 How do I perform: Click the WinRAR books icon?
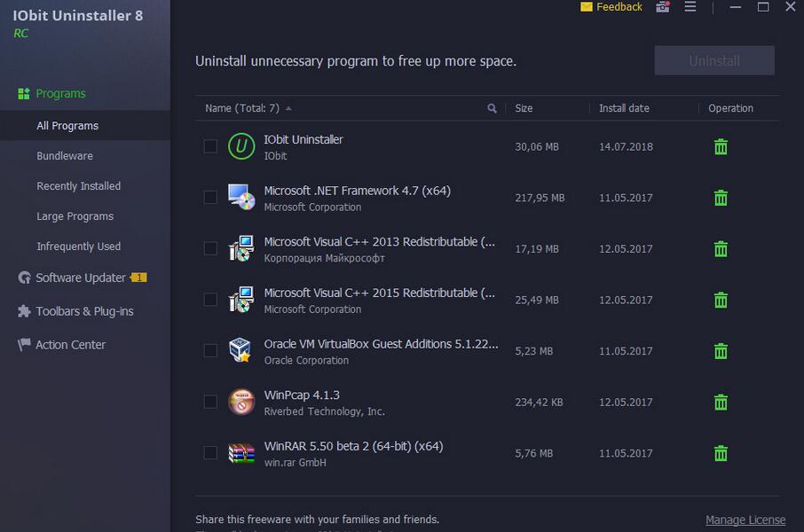241,453
